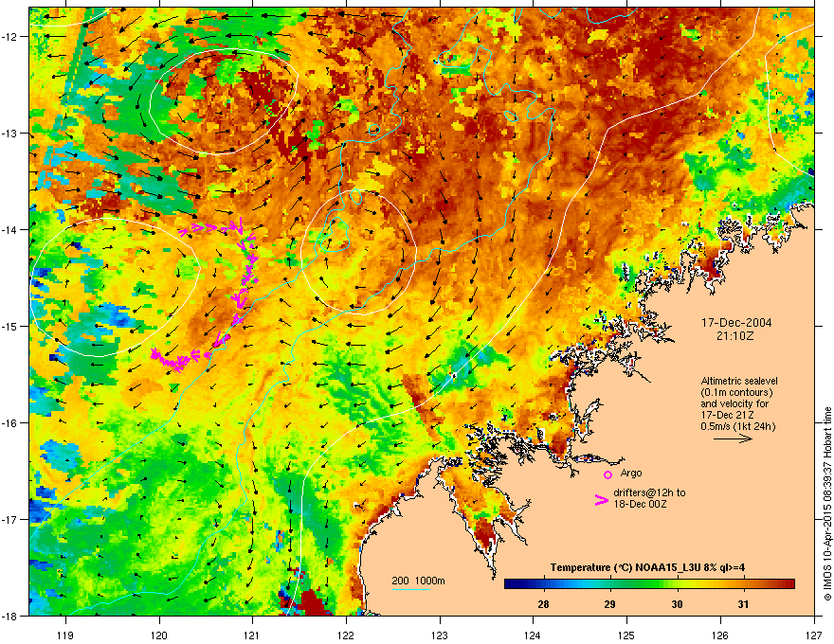Click longitude axis label 123
Screen dimensions: 834x644
pos(440,635)
